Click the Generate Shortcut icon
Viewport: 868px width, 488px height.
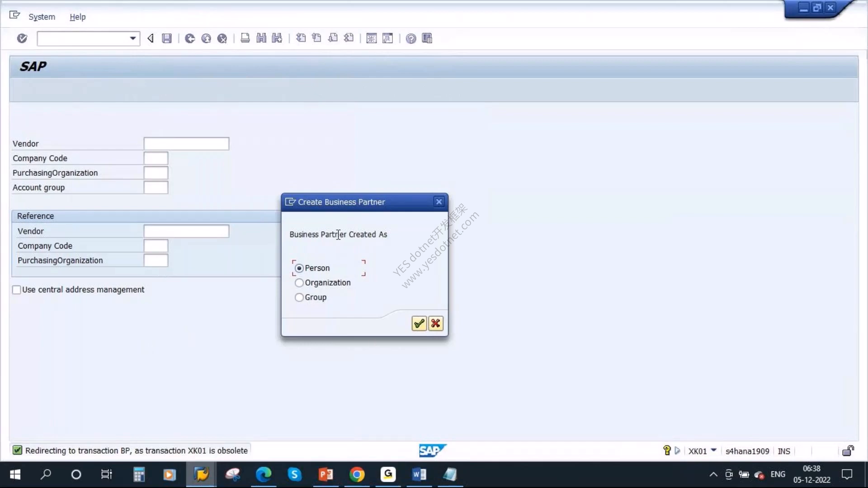[387, 38]
